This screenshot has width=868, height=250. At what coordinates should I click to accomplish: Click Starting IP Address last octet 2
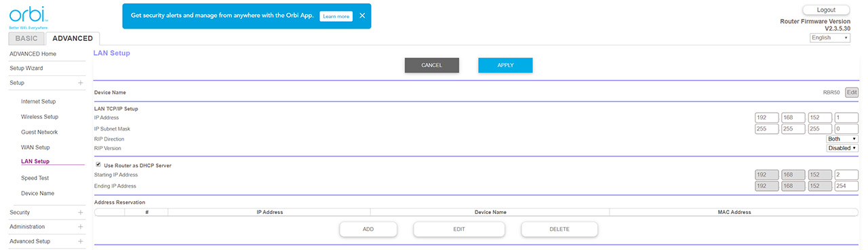tap(846, 175)
